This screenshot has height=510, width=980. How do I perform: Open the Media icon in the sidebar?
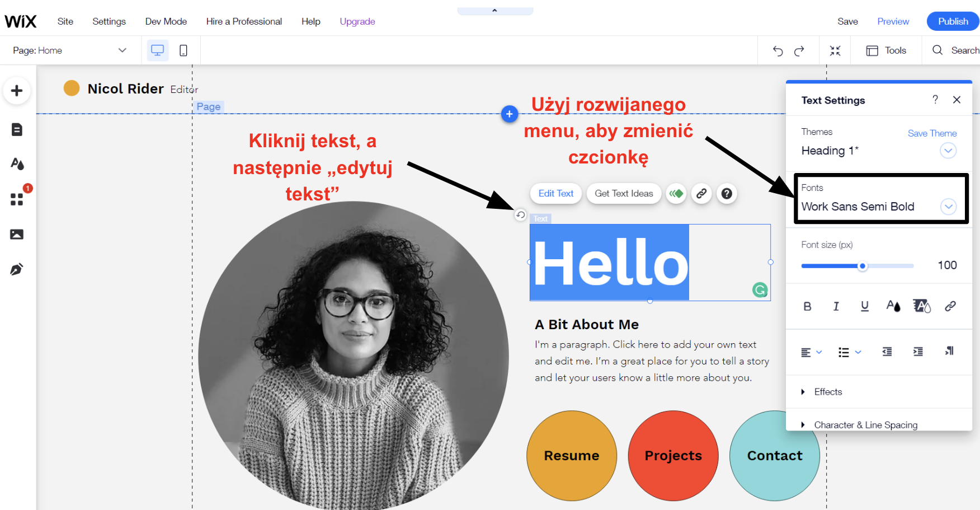tap(17, 235)
